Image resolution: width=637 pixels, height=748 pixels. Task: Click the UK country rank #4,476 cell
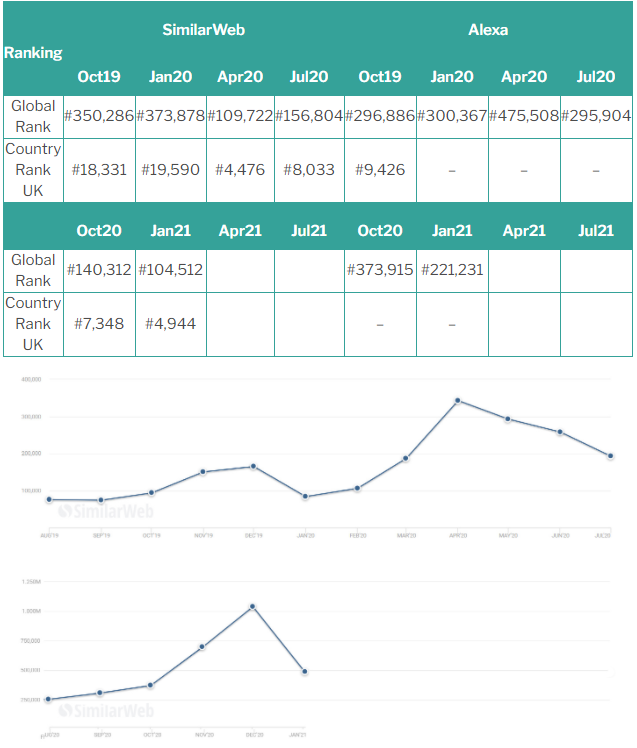(240, 170)
